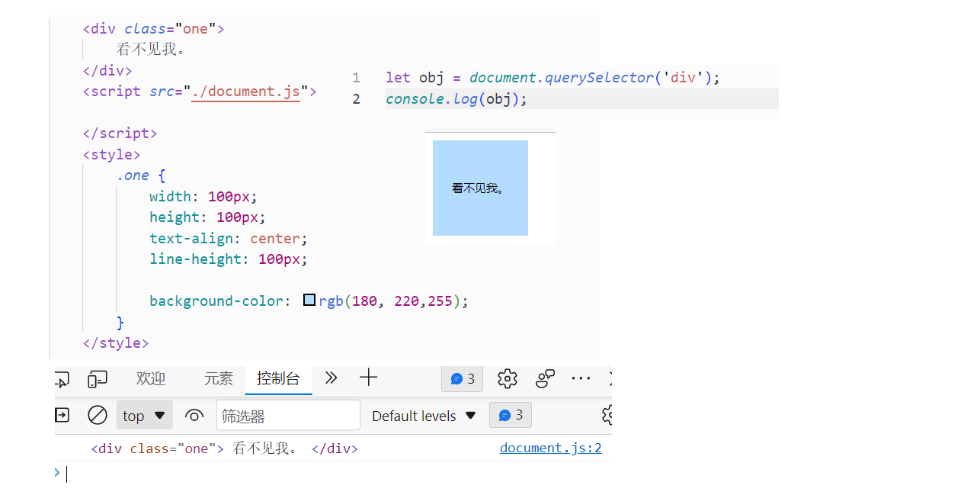The image size is (980, 495).
Task: Open the ./document.js path in code
Action: point(245,92)
